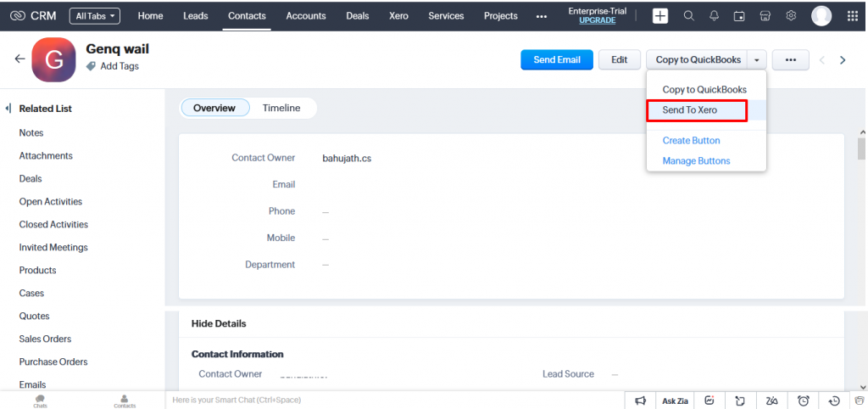Click the Add Tags tag icon
Viewport: 868px width, 409px height.
coord(91,66)
